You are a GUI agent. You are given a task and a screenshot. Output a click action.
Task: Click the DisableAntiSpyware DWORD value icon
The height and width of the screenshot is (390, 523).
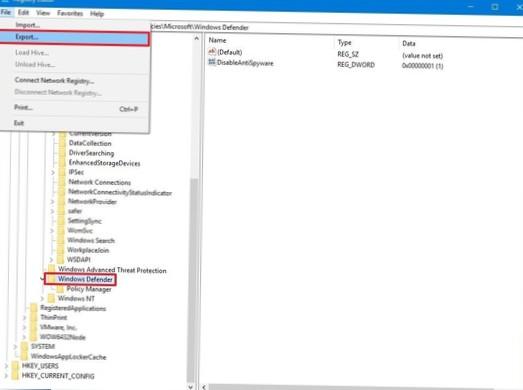pyautogui.click(x=212, y=62)
